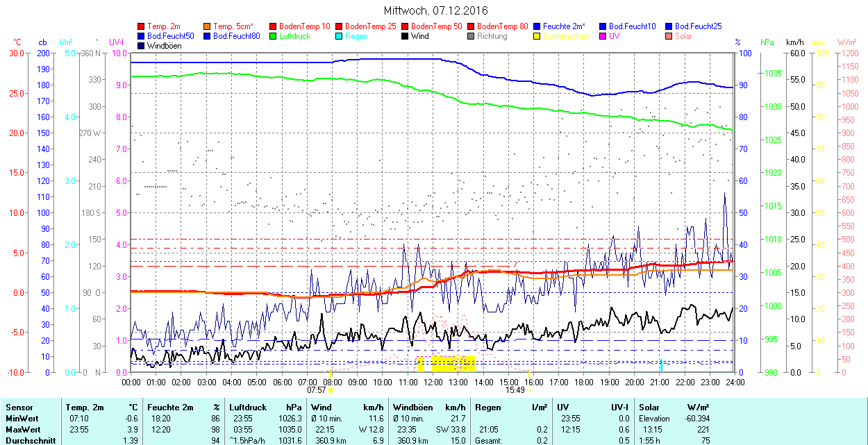Select the Windböen column header in table
Image resolution: width=868 pixels, height=445 pixels.
point(413,408)
